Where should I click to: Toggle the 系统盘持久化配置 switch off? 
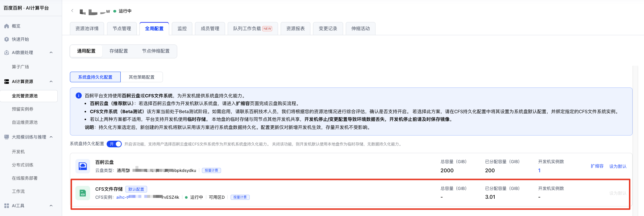pos(114,144)
